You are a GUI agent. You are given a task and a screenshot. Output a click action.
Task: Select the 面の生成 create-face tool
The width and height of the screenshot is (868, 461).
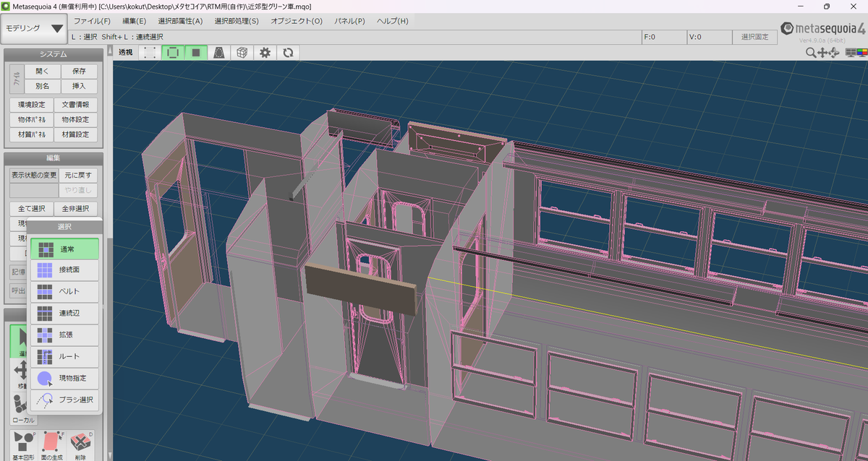click(52, 446)
